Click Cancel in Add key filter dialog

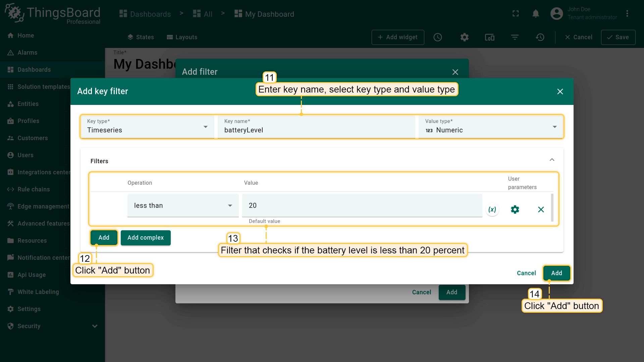pos(526,273)
